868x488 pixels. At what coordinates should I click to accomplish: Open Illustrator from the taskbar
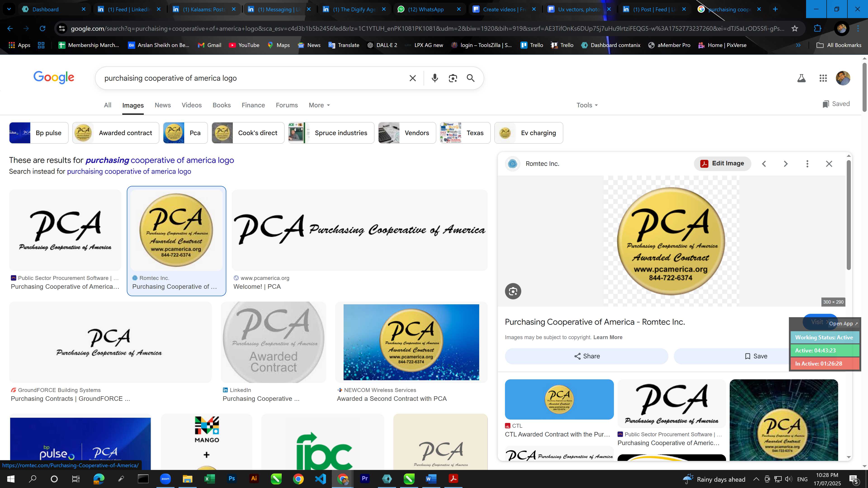point(254,479)
